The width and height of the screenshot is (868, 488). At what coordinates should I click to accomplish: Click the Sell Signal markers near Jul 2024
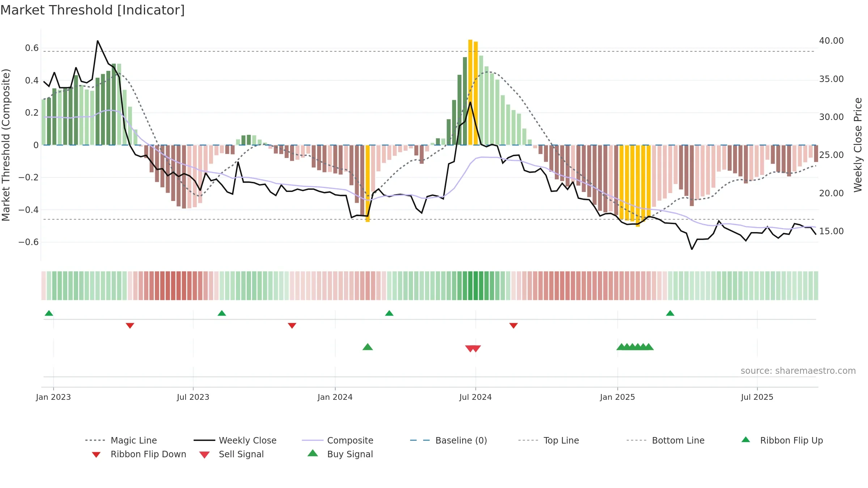click(x=473, y=349)
